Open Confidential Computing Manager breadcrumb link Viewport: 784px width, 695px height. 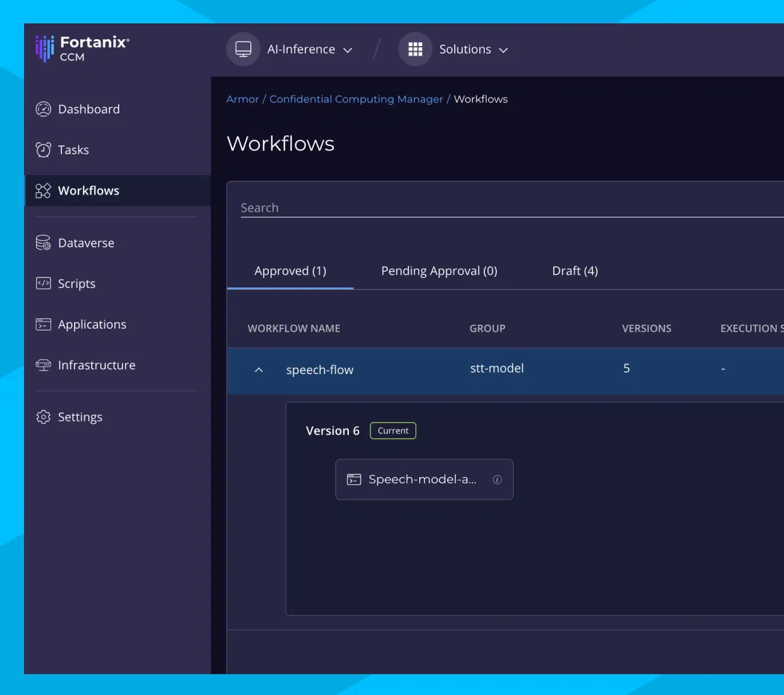(356, 99)
